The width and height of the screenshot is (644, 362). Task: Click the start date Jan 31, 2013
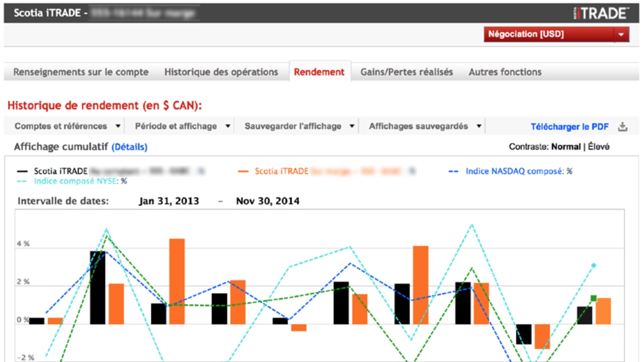tap(169, 201)
